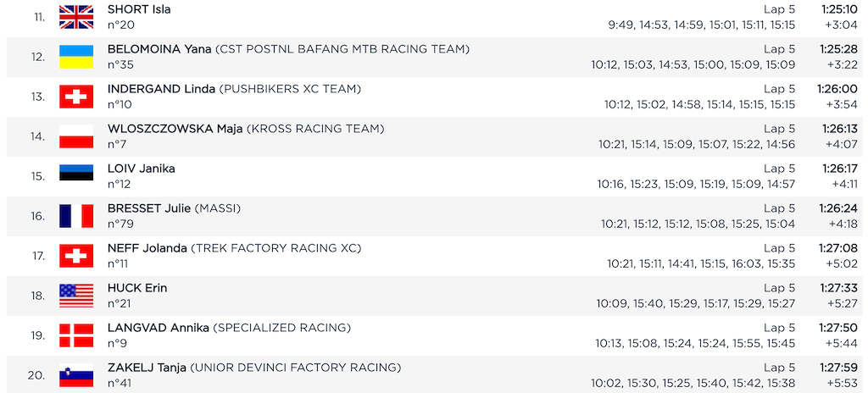The height and width of the screenshot is (393, 868).
Task: Click ZAKELJ Tanja's name
Action: (x=147, y=368)
